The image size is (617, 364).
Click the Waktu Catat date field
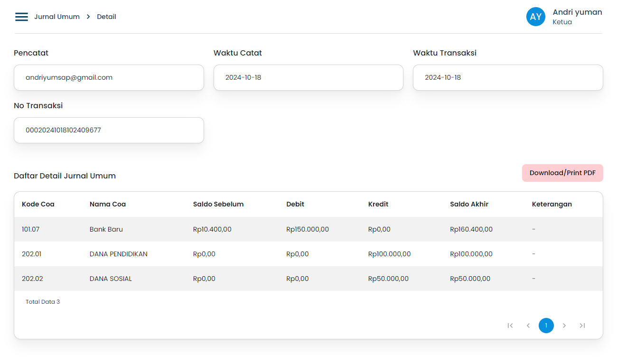308,77
